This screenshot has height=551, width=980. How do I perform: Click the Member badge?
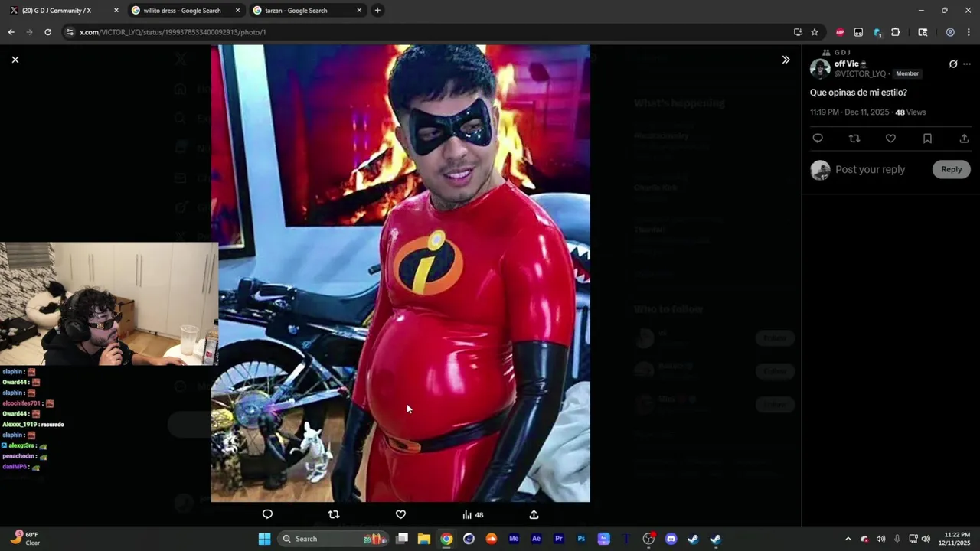pos(907,74)
